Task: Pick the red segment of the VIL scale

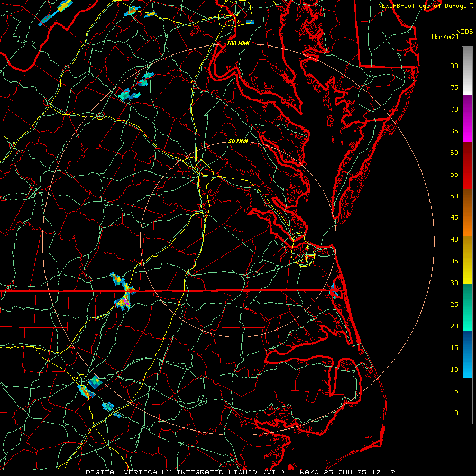Action: 467,166
